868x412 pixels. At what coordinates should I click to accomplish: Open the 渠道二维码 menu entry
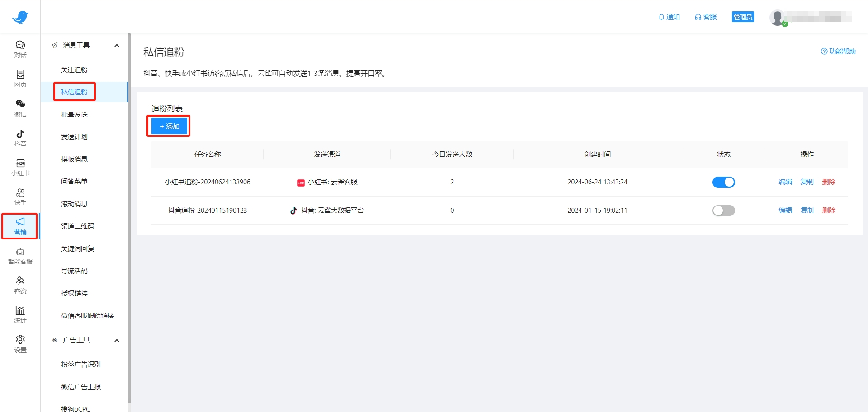click(x=77, y=226)
